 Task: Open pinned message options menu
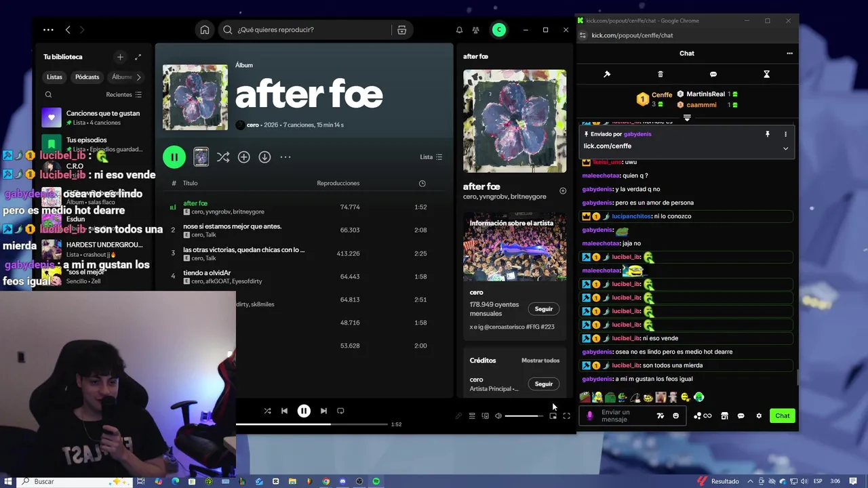(785, 134)
